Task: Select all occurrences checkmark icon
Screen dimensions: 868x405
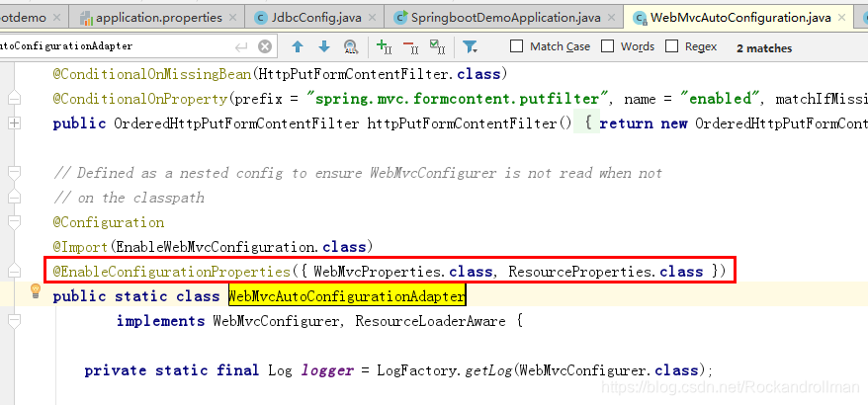Action: (437, 47)
